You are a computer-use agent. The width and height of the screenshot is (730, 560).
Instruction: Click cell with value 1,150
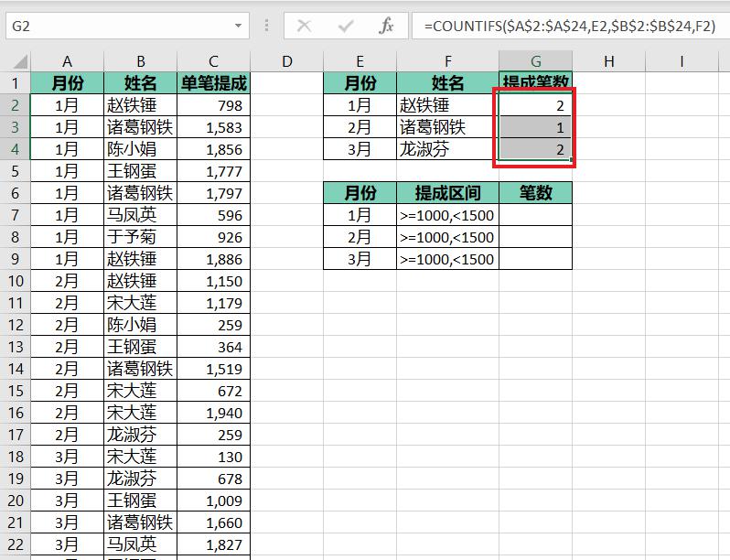[x=214, y=281]
